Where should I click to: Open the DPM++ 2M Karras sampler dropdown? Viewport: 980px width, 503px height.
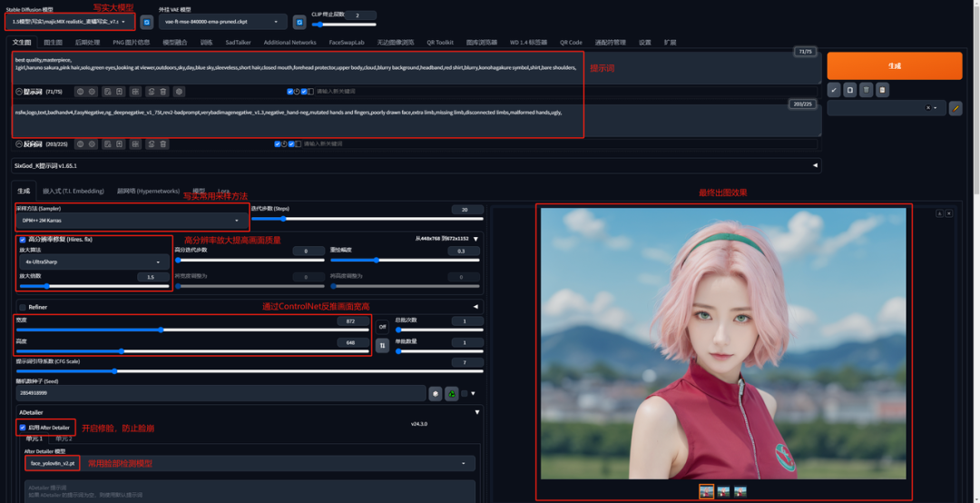pos(132,221)
